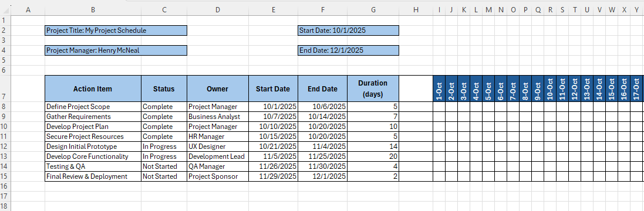Image resolution: width=644 pixels, height=211 pixels.
Task: Click the Action Item column heading cell
Action: 93,89
